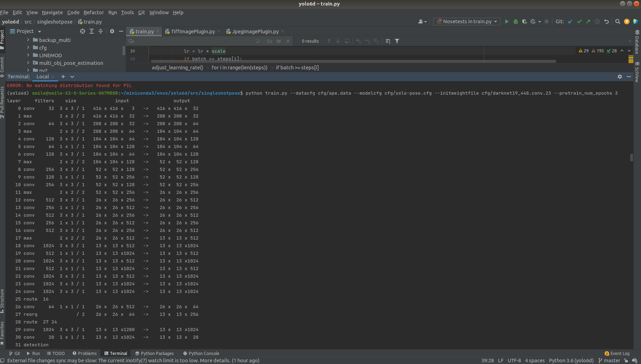This screenshot has width=641, height=364.
Task: Toggle new line in search field
Action: 258,41
